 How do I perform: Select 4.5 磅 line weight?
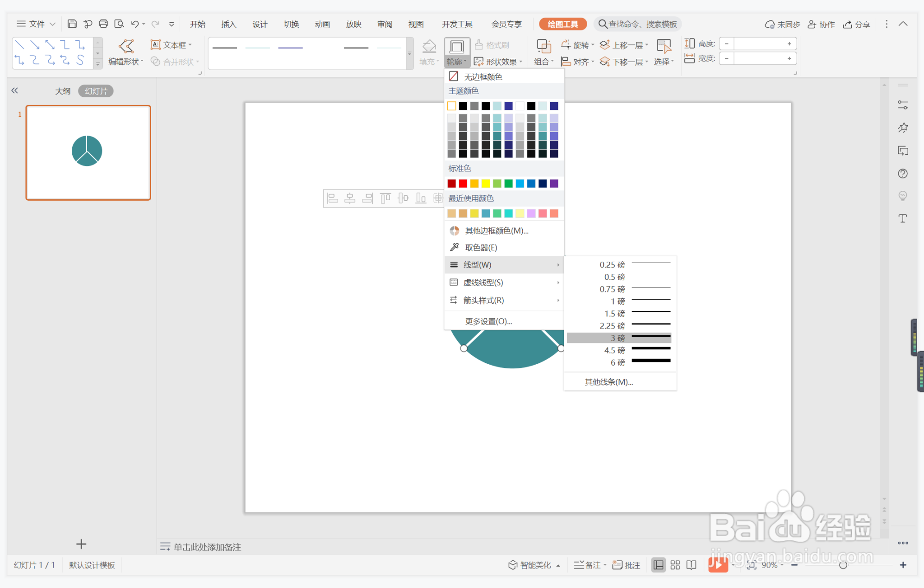coord(620,350)
